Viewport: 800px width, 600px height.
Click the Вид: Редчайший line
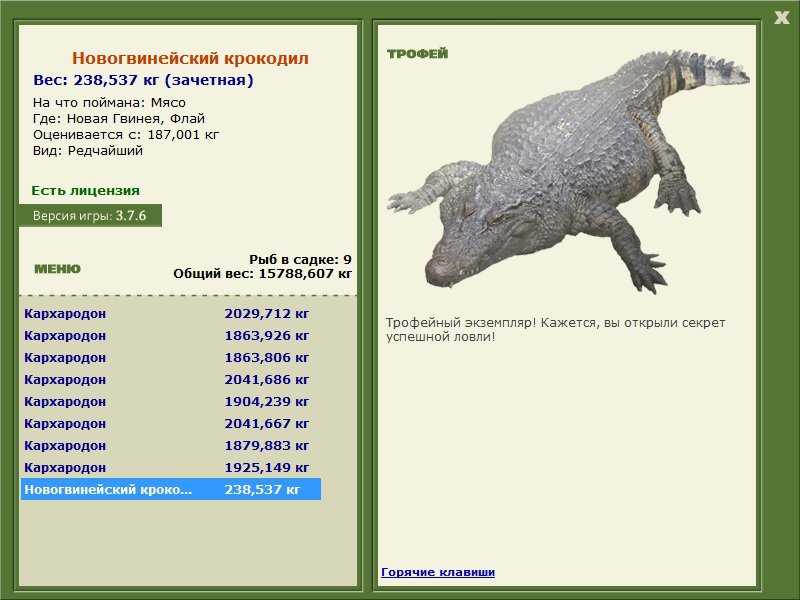click(x=88, y=151)
